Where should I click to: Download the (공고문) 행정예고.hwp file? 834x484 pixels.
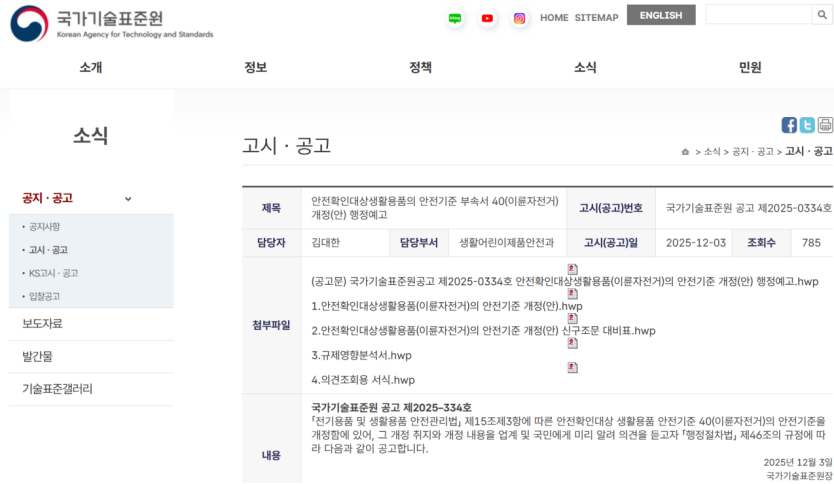tap(564, 281)
